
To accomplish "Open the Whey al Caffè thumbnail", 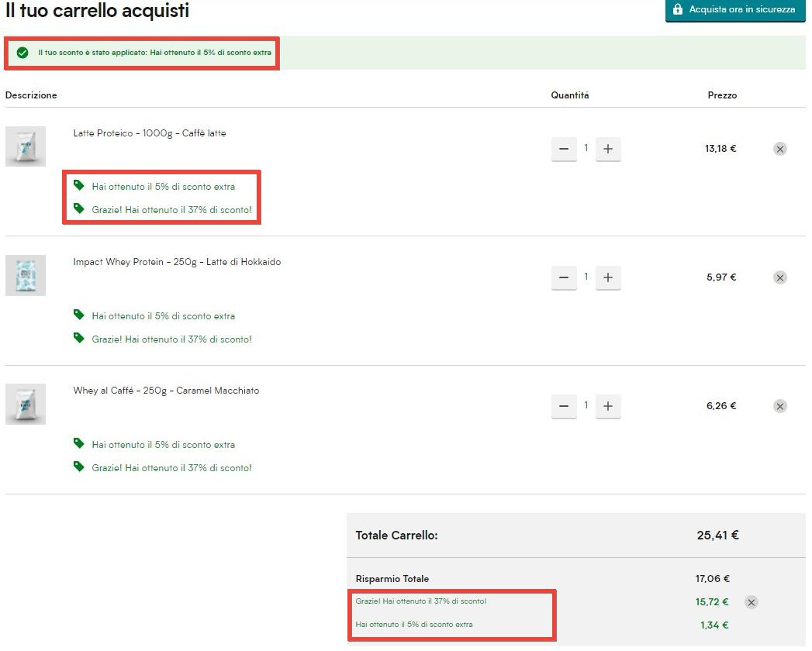I will pyautogui.click(x=26, y=404).
